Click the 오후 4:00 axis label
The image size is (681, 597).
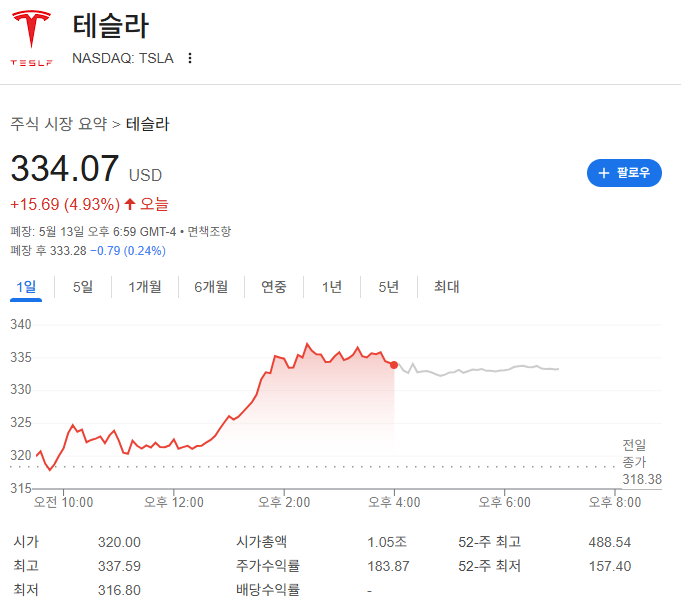(394, 502)
